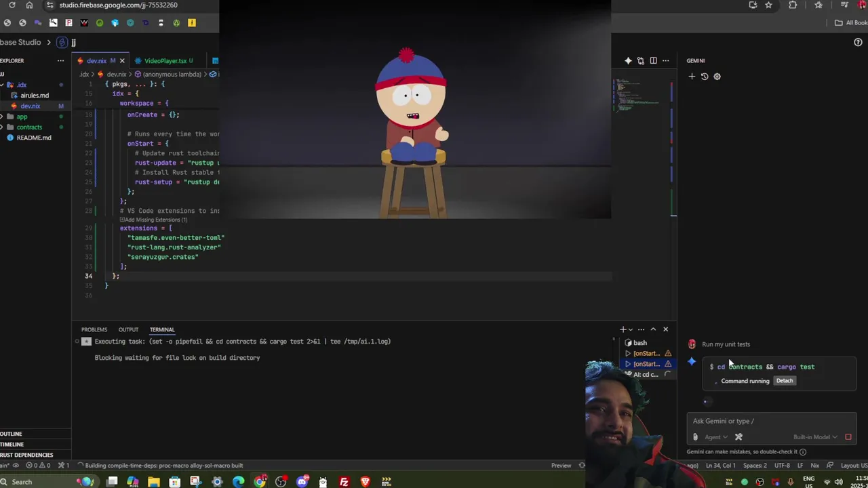Reload the browser page
Viewport: 868px width, 488px height.
(x=12, y=5)
